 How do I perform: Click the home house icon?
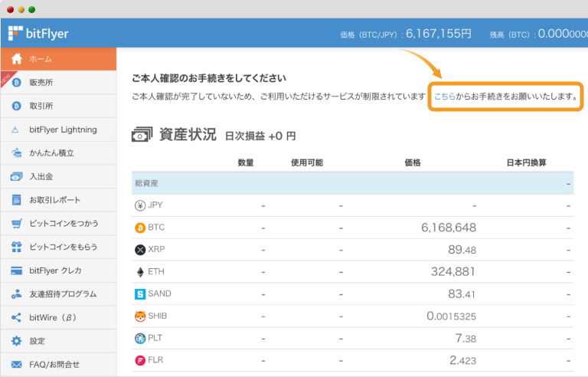pyautogui.click(x=17, y=59)
